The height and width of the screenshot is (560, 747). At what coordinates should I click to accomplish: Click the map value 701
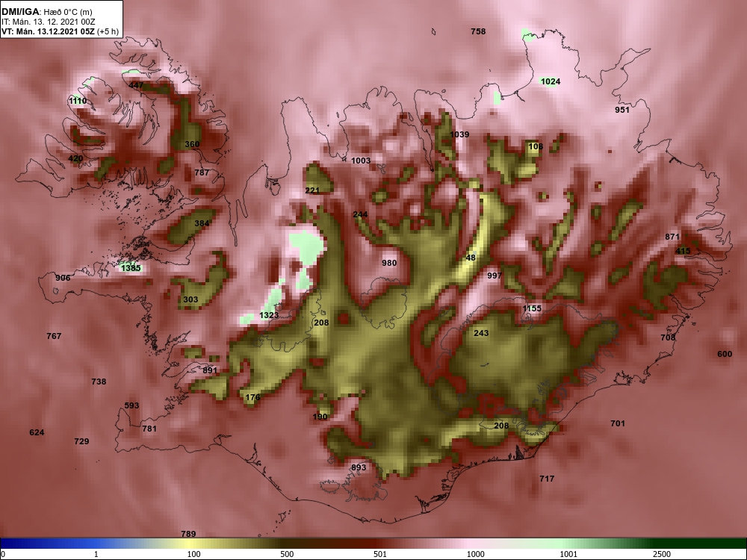coord(618,423)
